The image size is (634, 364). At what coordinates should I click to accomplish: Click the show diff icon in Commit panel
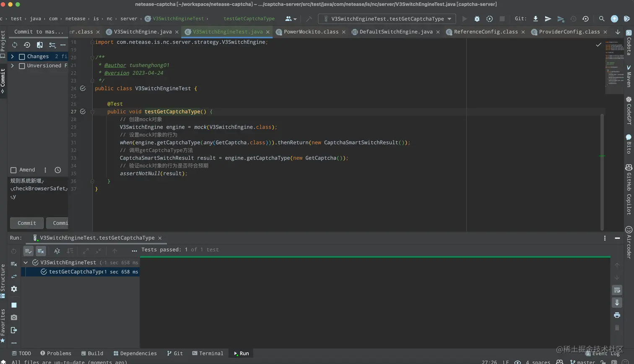(39, 45)
